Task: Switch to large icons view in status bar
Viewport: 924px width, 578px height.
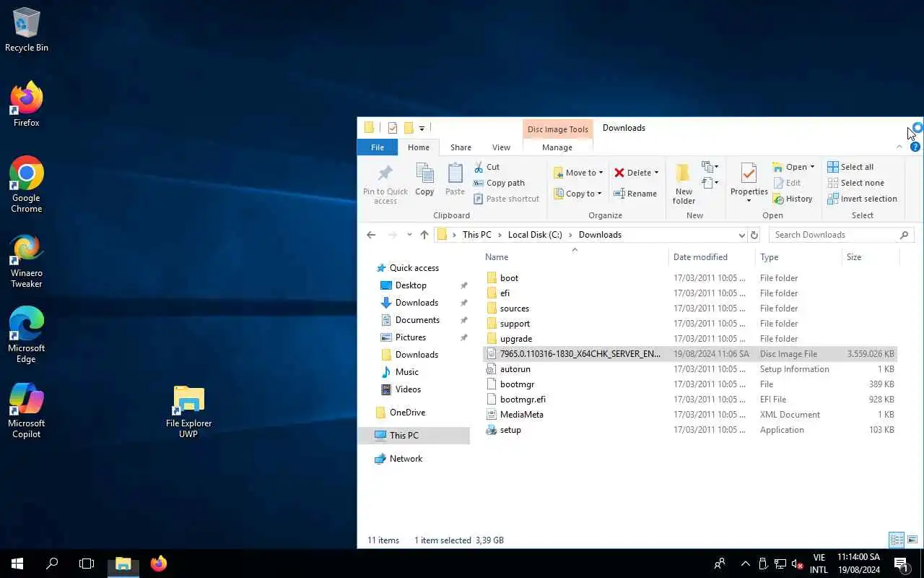Action: click(912, 540)
